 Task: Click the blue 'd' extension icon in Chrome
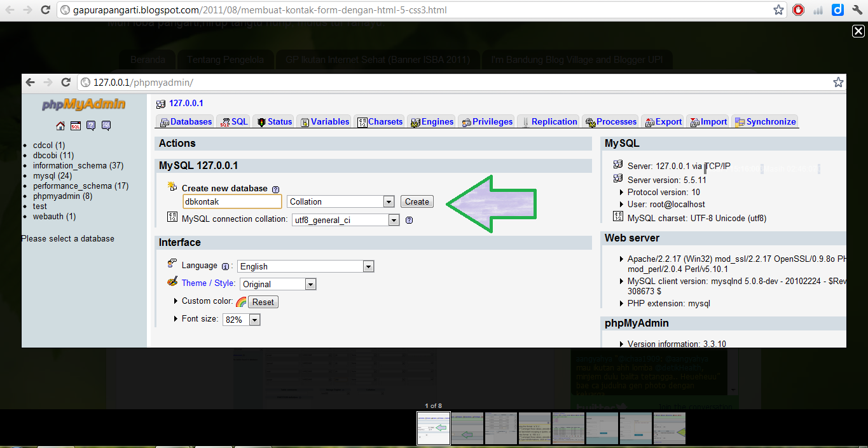pyautogui.click(x=837, y=10)
